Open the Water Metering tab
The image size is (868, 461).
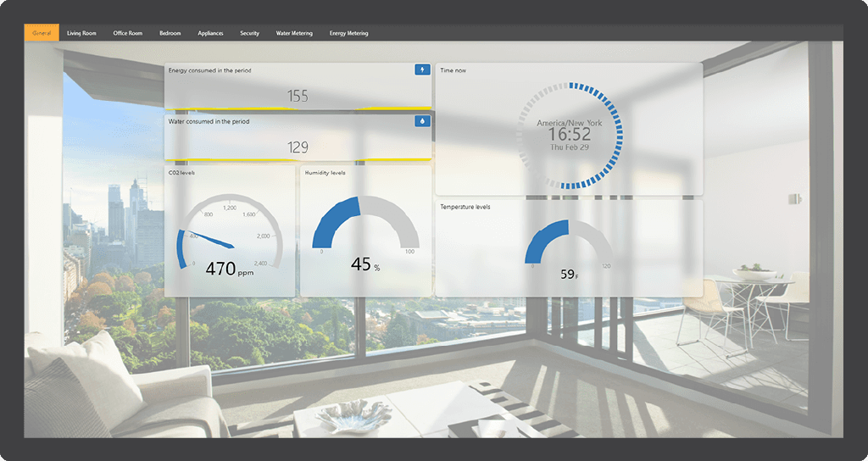pyautogui.click(x=294, y=33)
